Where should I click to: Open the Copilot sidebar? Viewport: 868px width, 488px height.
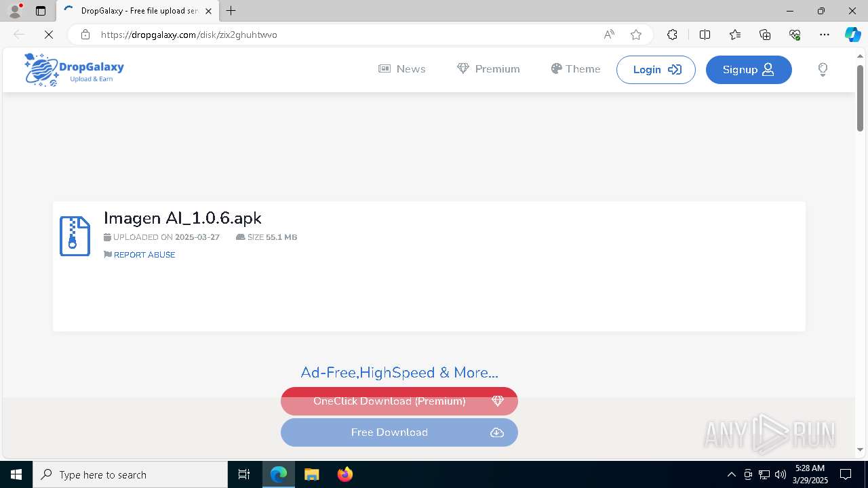852,35
